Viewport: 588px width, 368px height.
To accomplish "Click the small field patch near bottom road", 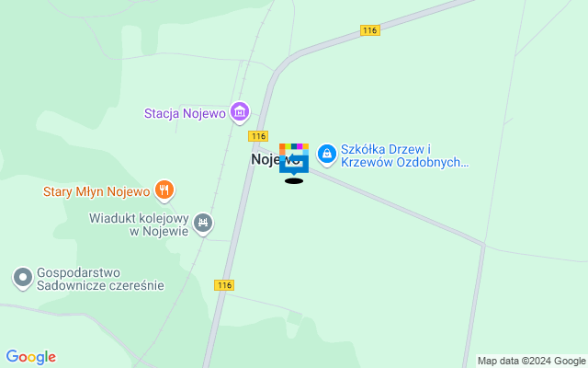I will pos(295,318).
